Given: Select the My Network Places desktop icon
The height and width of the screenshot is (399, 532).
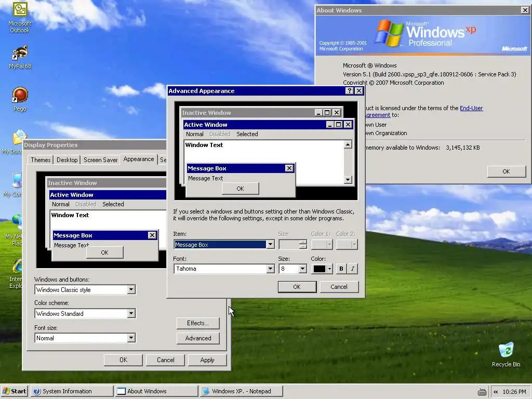Looking at the screenshot, I should 14,230.
